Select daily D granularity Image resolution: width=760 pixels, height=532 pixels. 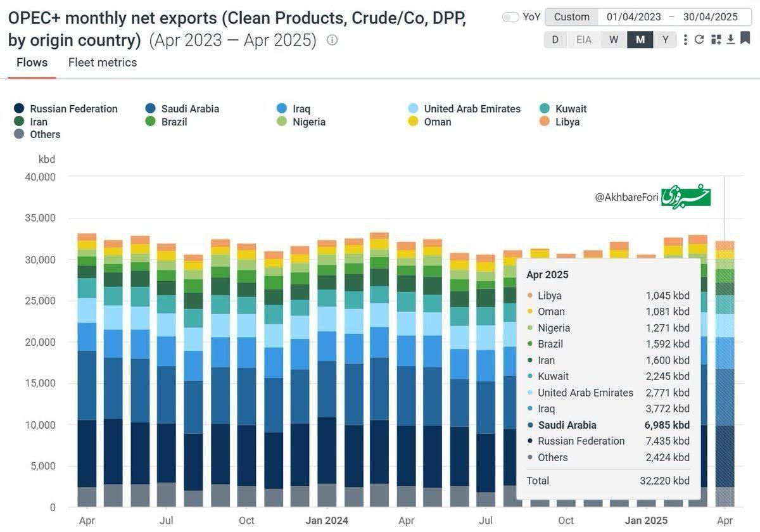(555, 39)
